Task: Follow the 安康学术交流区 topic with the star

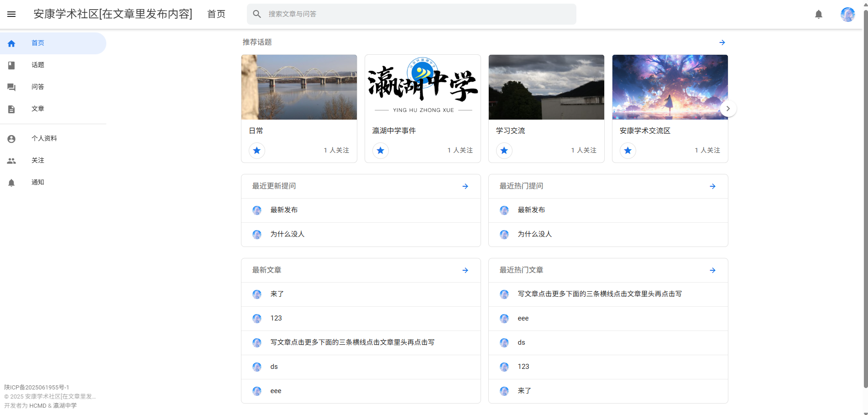Action: click(628, 150)
